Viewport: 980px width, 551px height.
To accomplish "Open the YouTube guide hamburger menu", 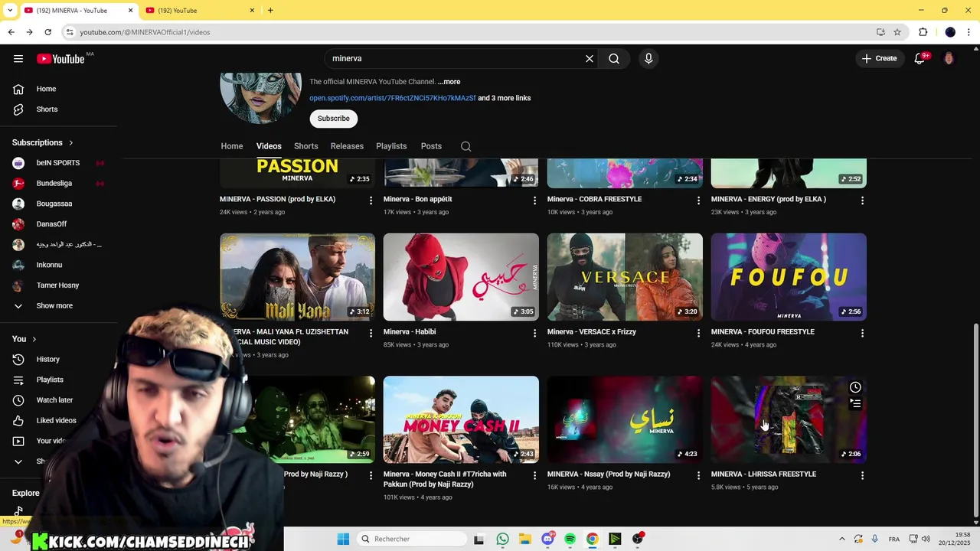I will (18, 58).
